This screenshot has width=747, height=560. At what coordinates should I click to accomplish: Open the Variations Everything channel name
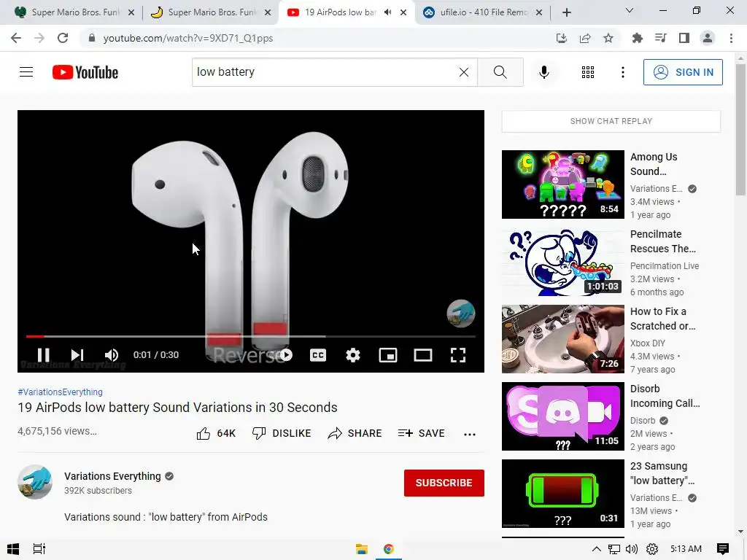tap(112, 476)
